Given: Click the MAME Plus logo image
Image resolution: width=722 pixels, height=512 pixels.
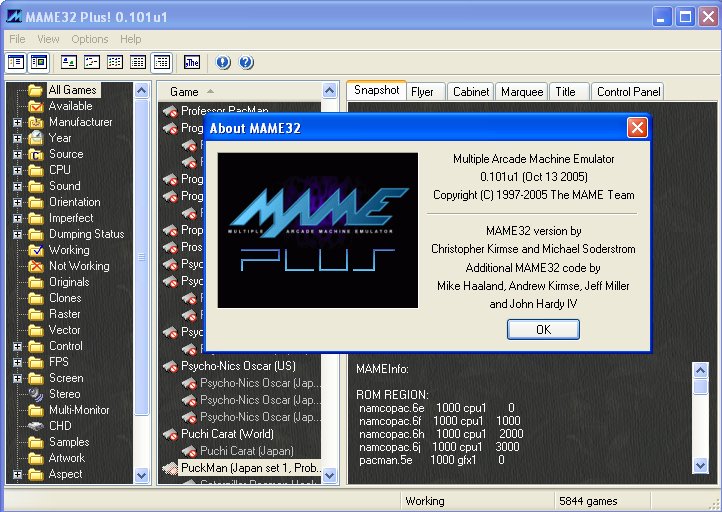Looking at the screenshot, I should (318, 230).
